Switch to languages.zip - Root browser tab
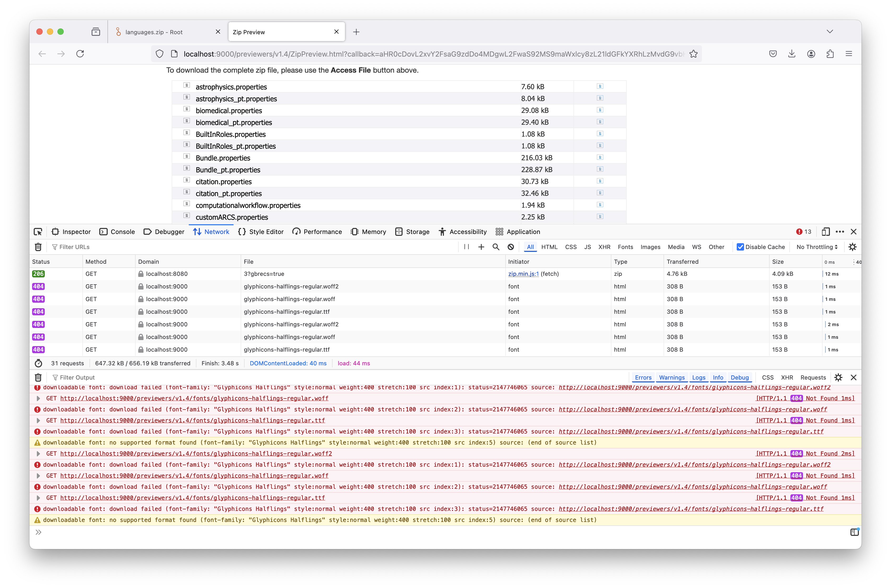This screenshot has width=891, height=588. click(154, 32)
